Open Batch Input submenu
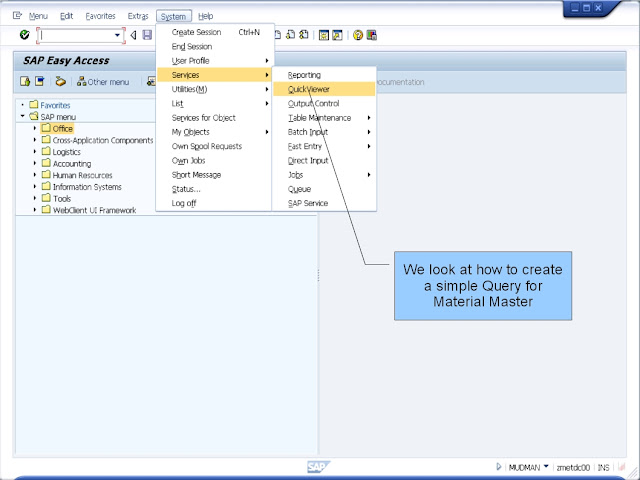 click(x=324, y=132)
